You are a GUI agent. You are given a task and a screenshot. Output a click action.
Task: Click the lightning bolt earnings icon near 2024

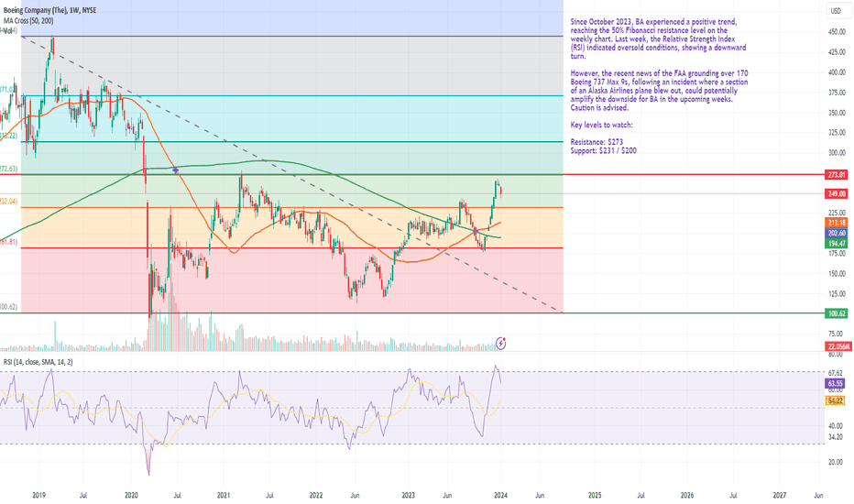500,344
